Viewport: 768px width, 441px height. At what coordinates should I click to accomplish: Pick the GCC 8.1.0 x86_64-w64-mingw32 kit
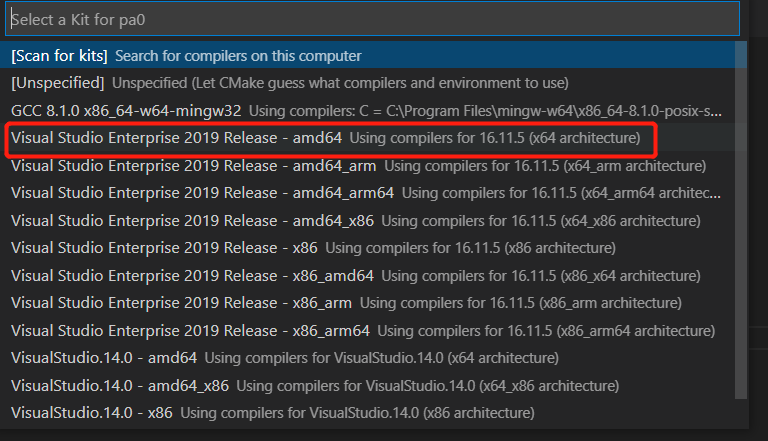point(373,110)
